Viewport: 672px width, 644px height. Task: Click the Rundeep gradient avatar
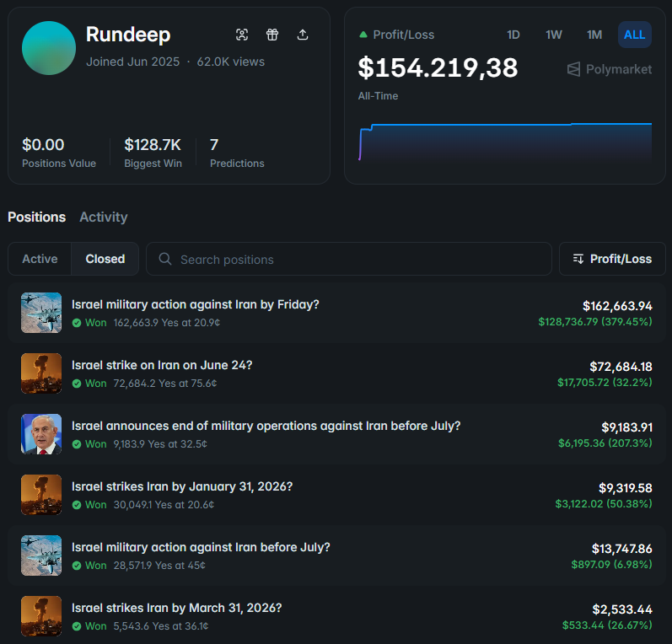49,48
